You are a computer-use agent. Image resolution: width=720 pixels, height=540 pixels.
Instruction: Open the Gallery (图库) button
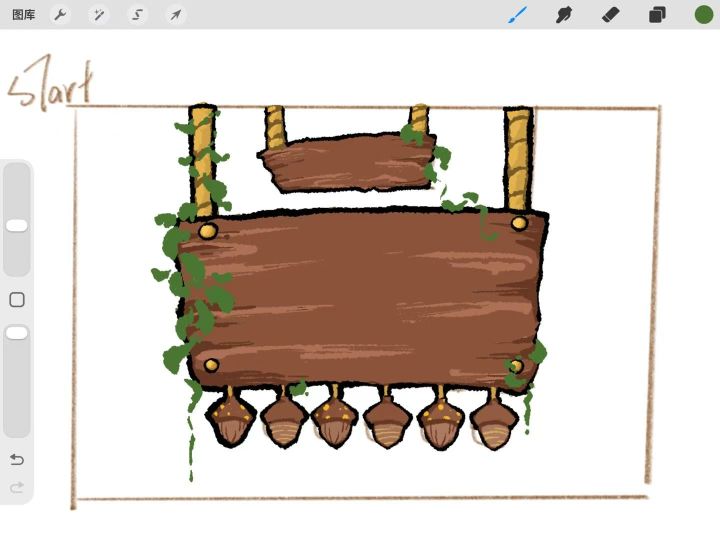pyautogui.click(x=23, y=15)
